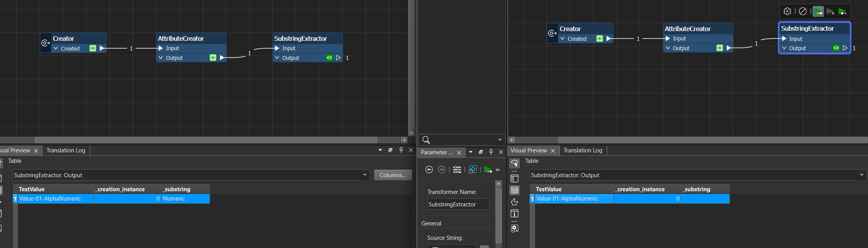868x248 pixels.
Task: Select the Parameter Editor tab
Action: click(437, 152)
